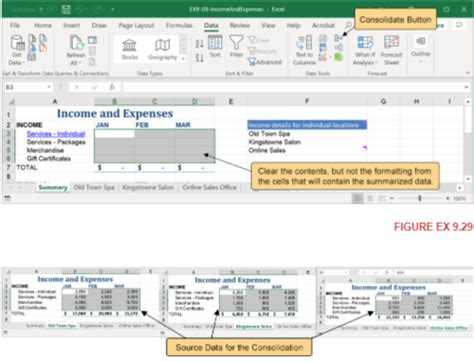The width and height of the screenshot is (474, 362).
Task: Click the zoom slider handle
Action: pos(420,198)
